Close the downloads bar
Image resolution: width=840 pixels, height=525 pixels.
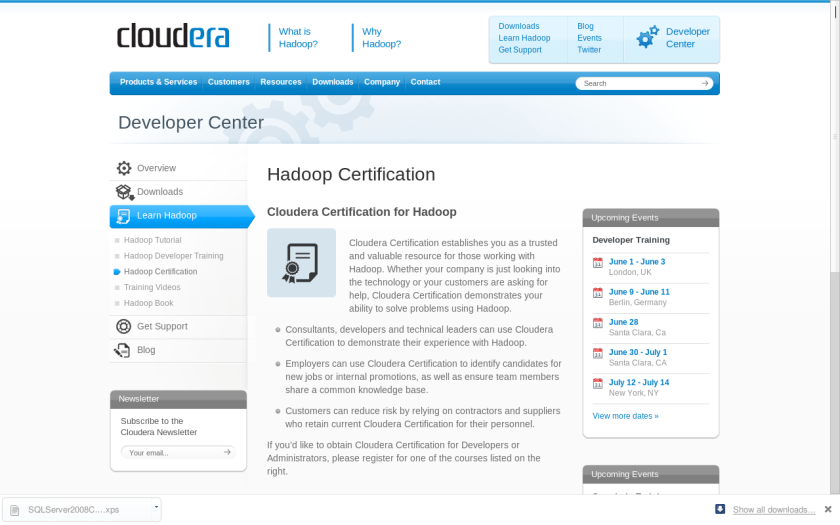click(x=827, y=509)
